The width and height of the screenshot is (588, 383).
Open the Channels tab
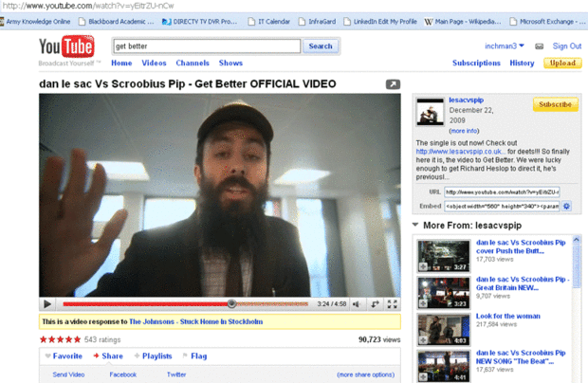pyautogui.click(x=193, y=63)
